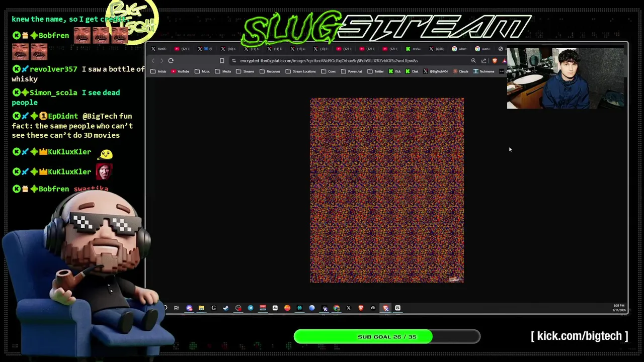Open the Stream Locations bookmarks folder
This screenshot has height=362, width=644.
click(x=301, y=71)
